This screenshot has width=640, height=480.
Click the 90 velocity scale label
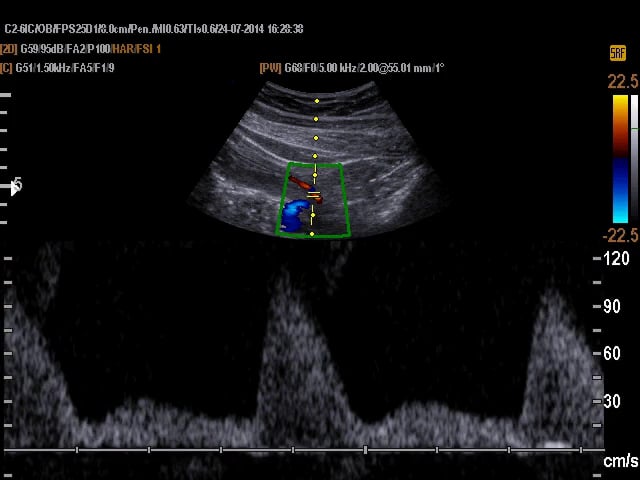coord(612,307)
